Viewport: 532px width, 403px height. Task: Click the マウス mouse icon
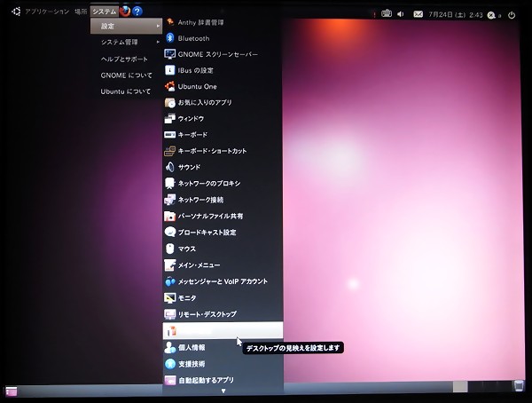tap(169, 249)
